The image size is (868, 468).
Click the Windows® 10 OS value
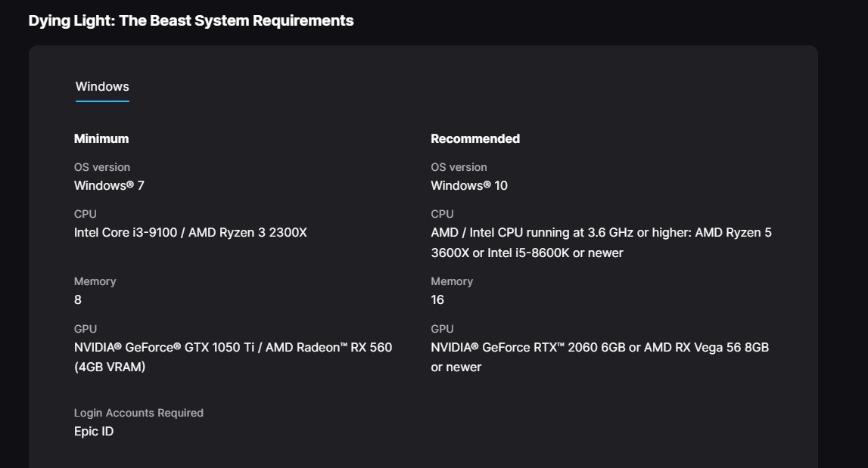[x=469, y=185]
